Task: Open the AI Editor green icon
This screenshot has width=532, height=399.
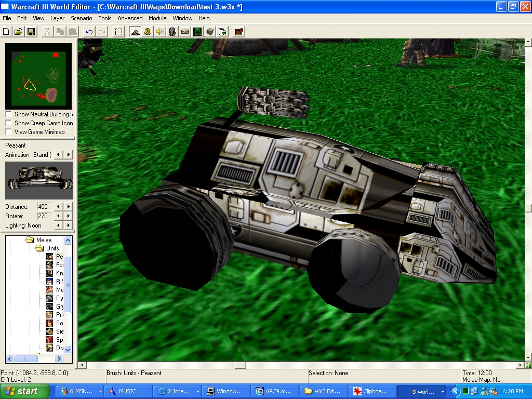Action: point(197,32)
